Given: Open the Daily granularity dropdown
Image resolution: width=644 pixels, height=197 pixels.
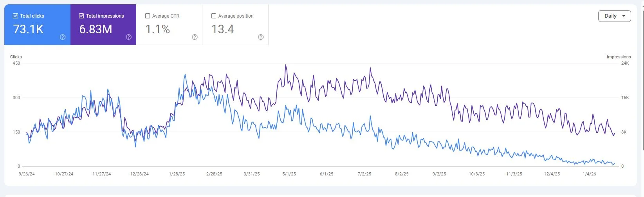Looking at the screenshot, I should tap(614, 16).
